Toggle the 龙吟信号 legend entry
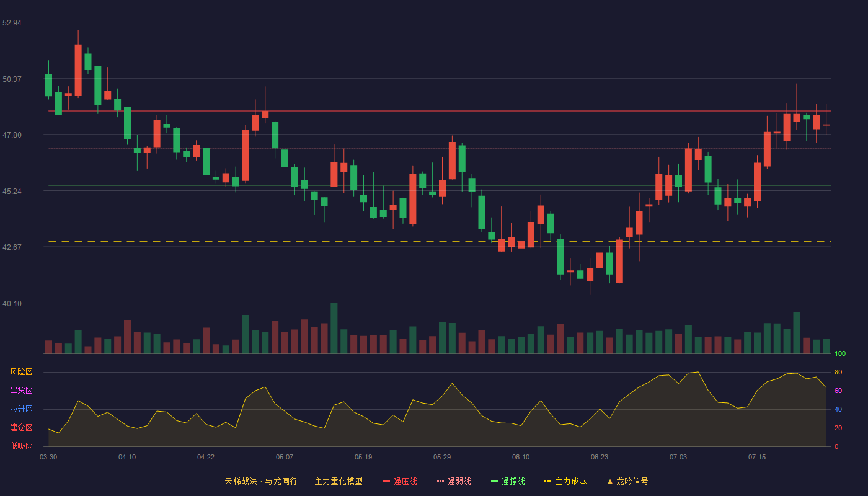The width and height of the screenshot is (868, 496). coord(627,481)
